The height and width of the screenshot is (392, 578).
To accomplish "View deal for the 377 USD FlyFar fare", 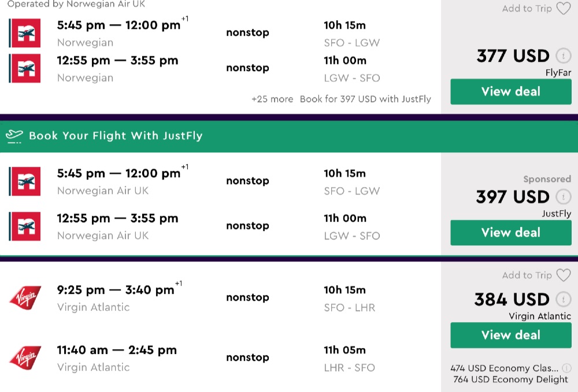I will (511, 92).
